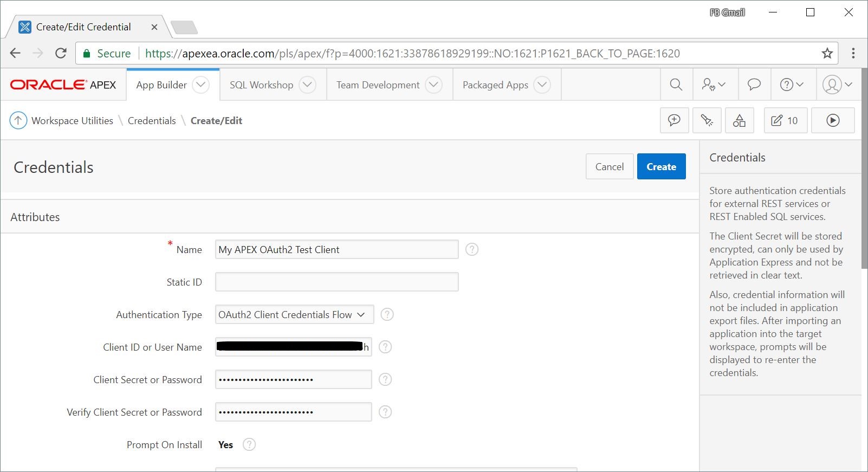The height and width of the screenshot is (472, 868).
Task: Open the help question mark menu
Action: tap(792, 85)
